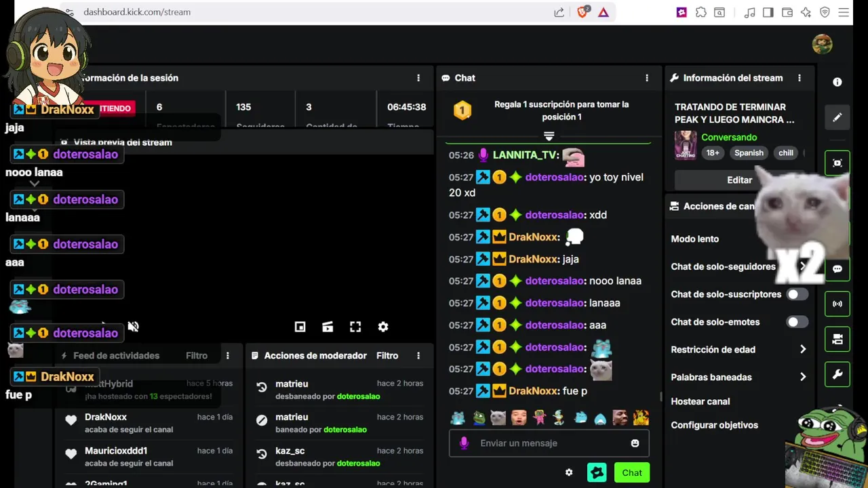Click the wrench icon in right sidebar
This screenshot has height=488, width=868.
coord(837,374)
